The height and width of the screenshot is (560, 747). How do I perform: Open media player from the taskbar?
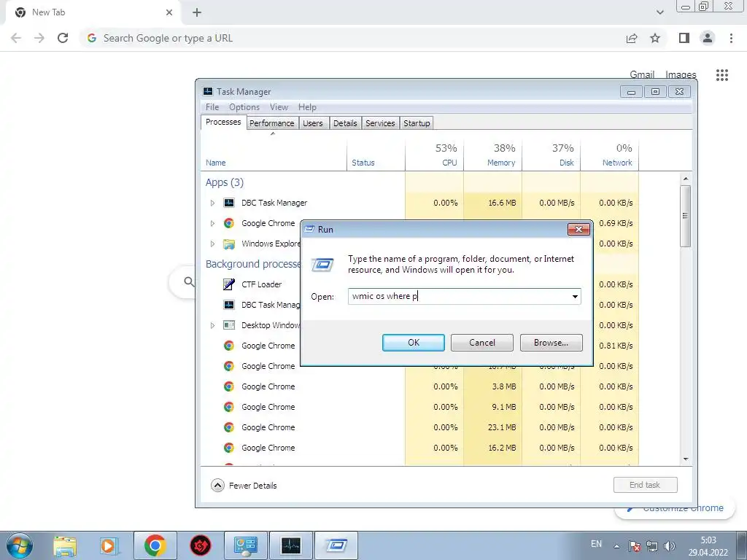coord(109,545)
